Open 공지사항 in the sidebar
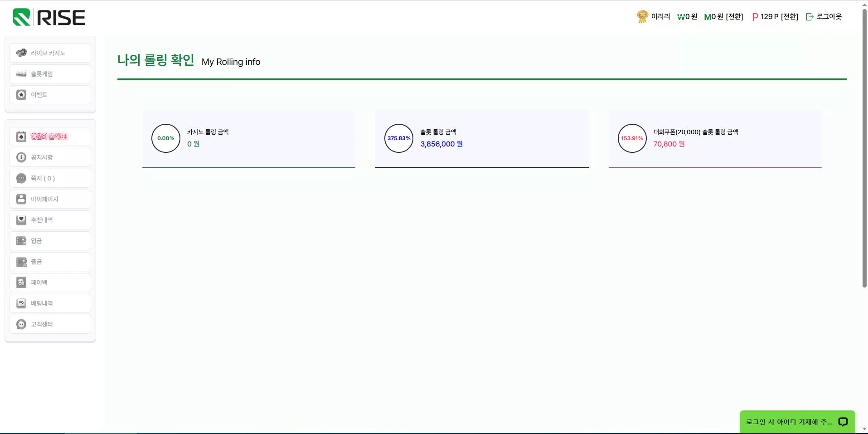 [x=50, y=157]
